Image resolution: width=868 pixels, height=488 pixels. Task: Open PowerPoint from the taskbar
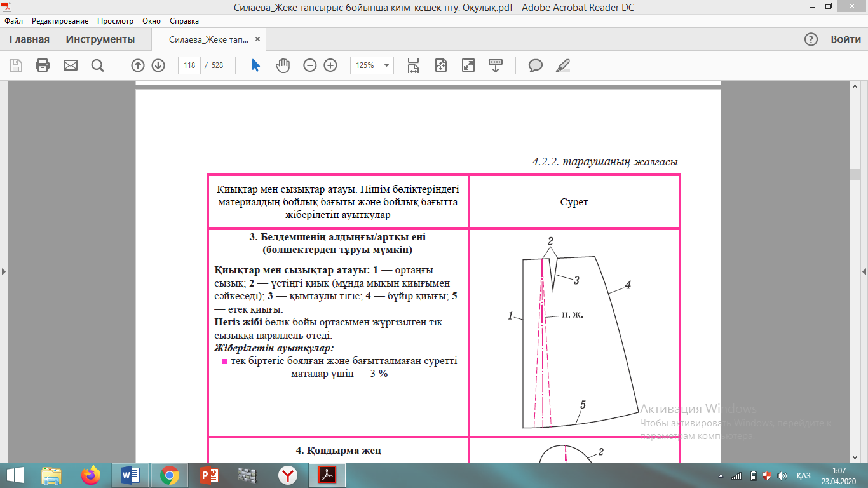tap(208, 475)
